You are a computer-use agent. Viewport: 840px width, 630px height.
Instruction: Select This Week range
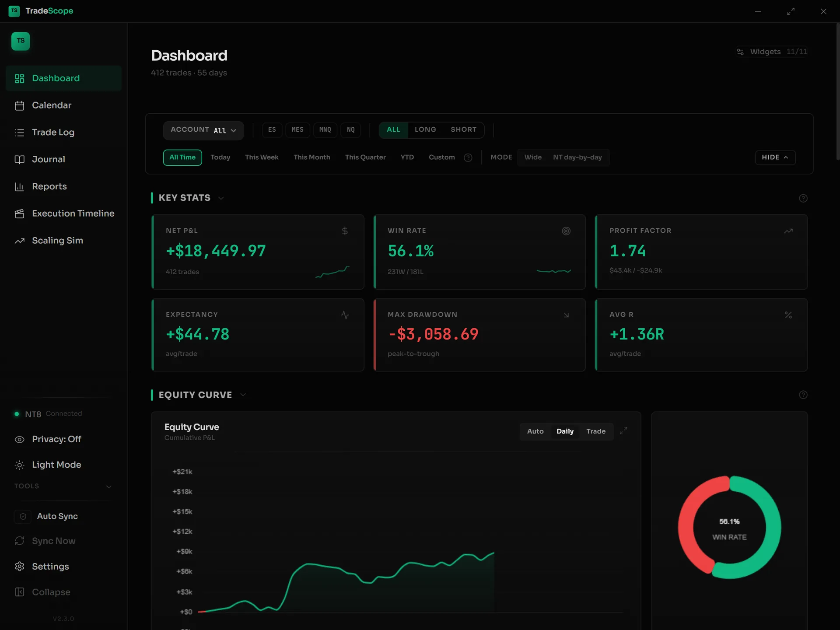(262, 157)
